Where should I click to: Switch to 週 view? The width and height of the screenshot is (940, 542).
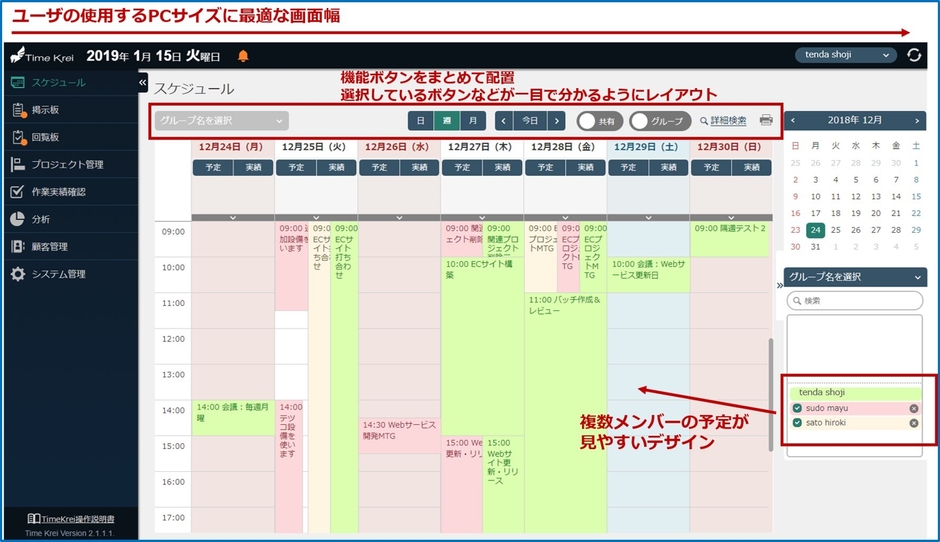pos(447,121)
